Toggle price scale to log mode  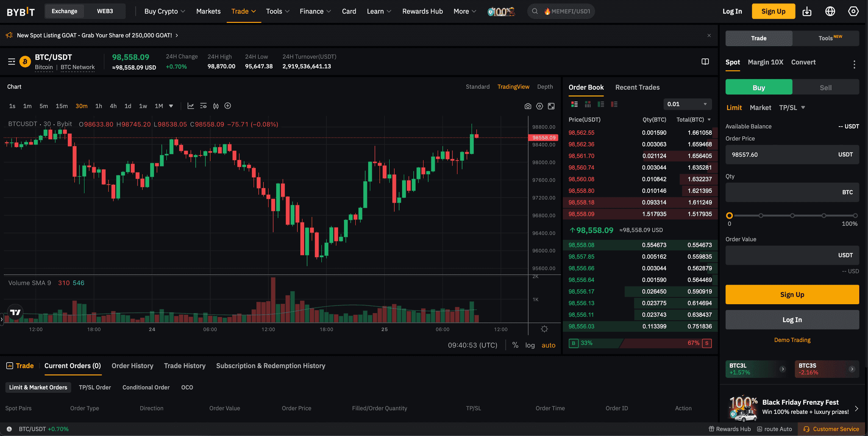(x=530, y=345)
